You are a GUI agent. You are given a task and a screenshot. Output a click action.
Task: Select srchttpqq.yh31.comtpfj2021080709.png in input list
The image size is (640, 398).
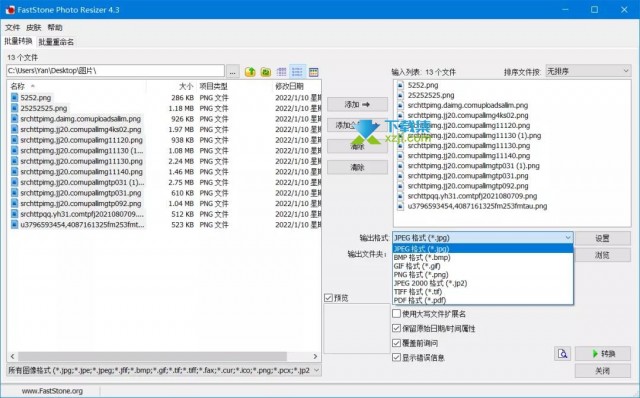click(x=472, y=196)
